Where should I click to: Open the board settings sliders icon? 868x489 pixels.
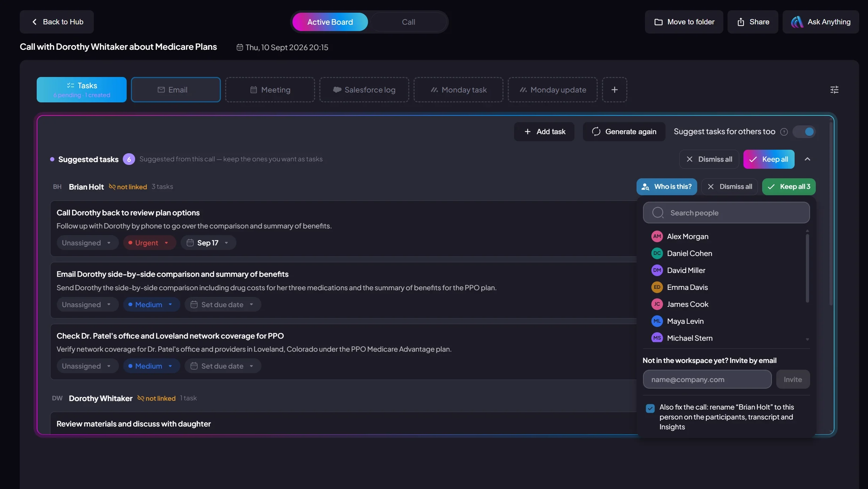click(x=834, y=90)
